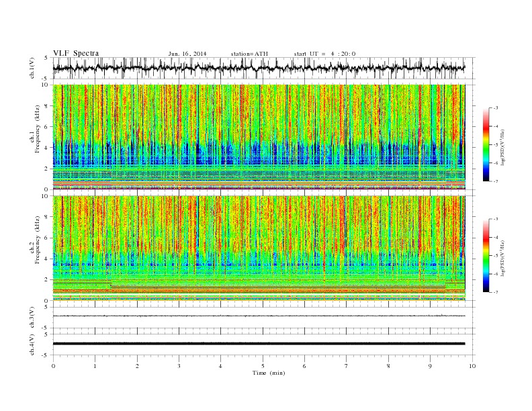Click the "6" kHz tick of ch.2 spectrogram
The width and height of the screenshot is (532, 411).
pos(47,238)
